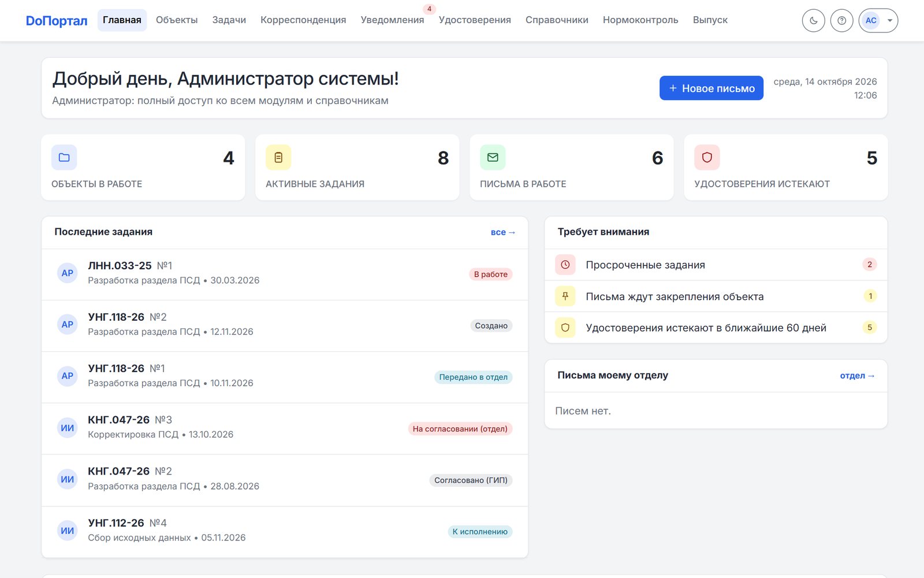Image resolution: width=924 pixels, height=578 pixels.
Task: Open the Выпуск menu item
Action: point(710,20)
